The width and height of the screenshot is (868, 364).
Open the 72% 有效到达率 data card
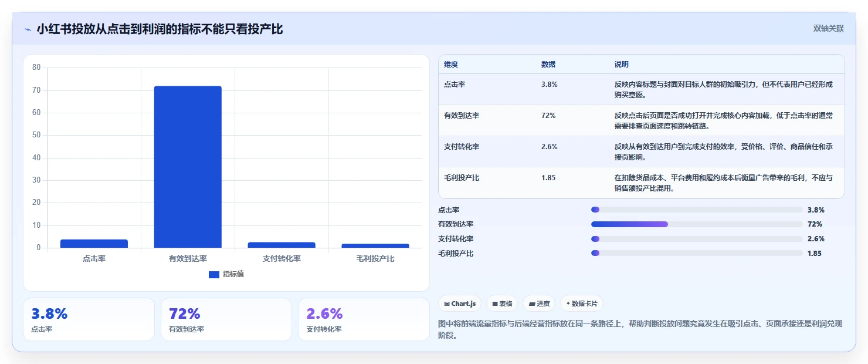tap(226, 319)
